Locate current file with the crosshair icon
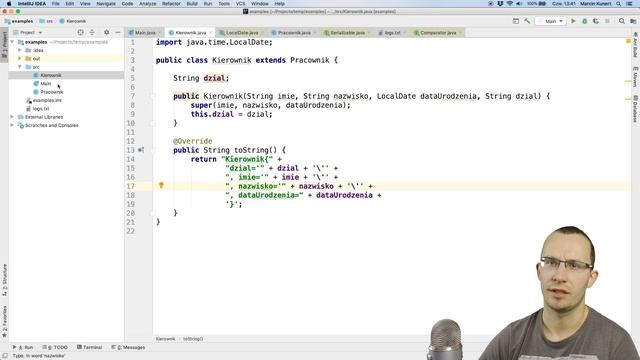This screenshot has height=360, width=640. [x=80, y=32]
